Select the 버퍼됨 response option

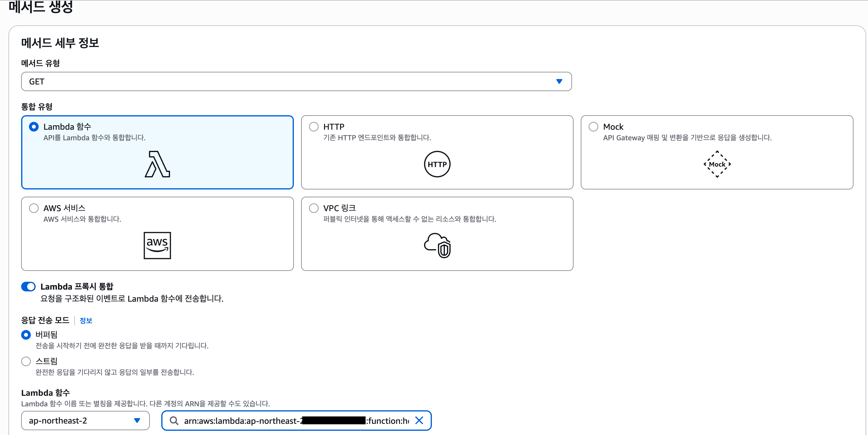(x=26, y=335)
